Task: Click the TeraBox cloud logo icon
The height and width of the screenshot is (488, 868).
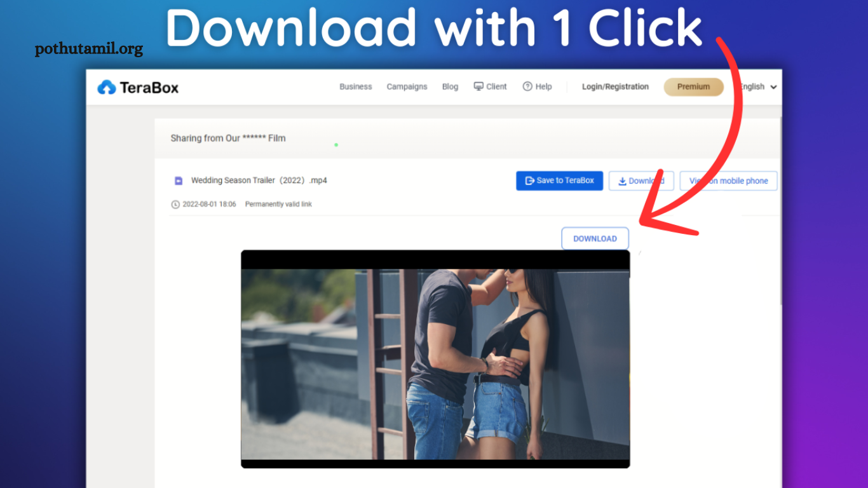Action: [x=106, y=87]
